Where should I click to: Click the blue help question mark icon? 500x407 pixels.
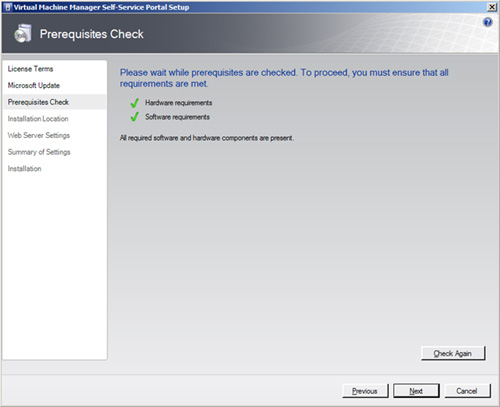point(488,22)
